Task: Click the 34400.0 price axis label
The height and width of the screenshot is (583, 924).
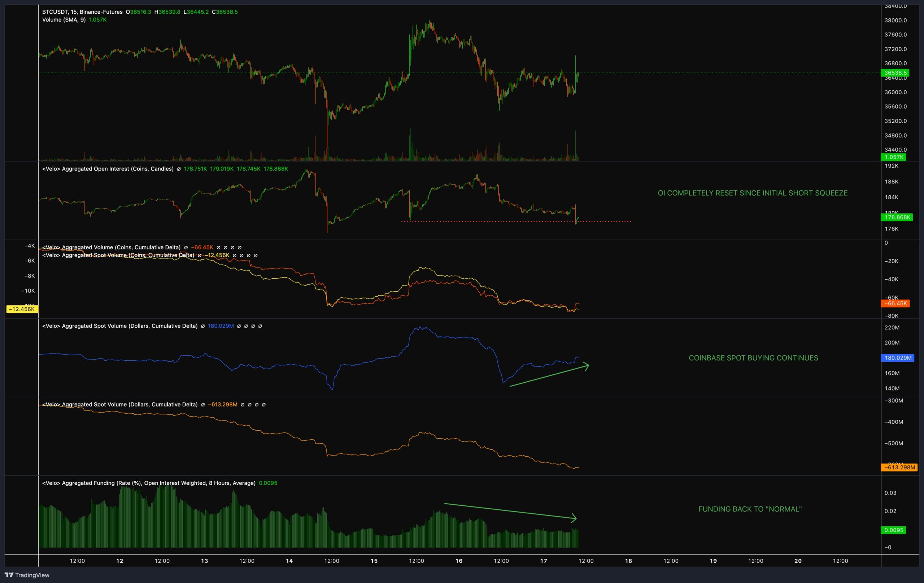Action: (x=895, y=150)
